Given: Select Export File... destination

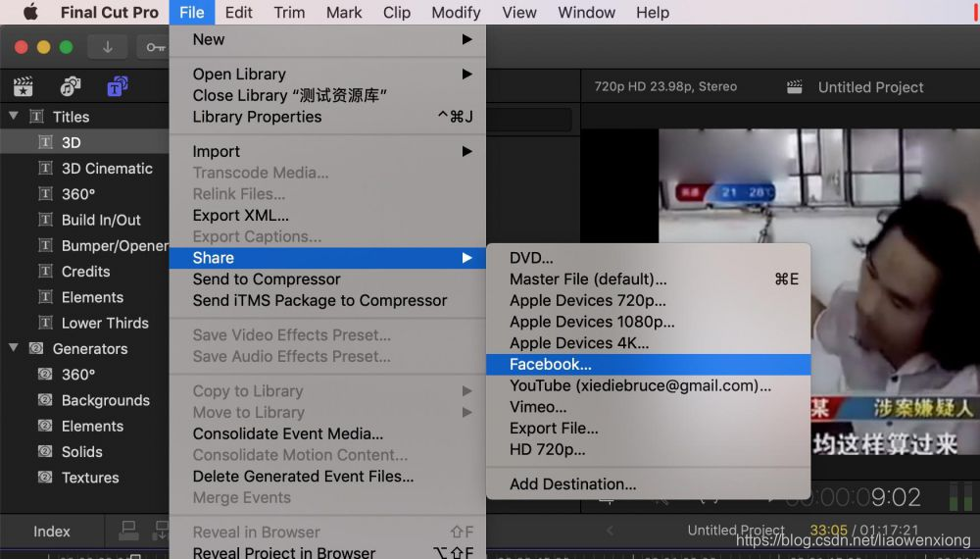Looking at the screenshot, I should pos(648,428).
